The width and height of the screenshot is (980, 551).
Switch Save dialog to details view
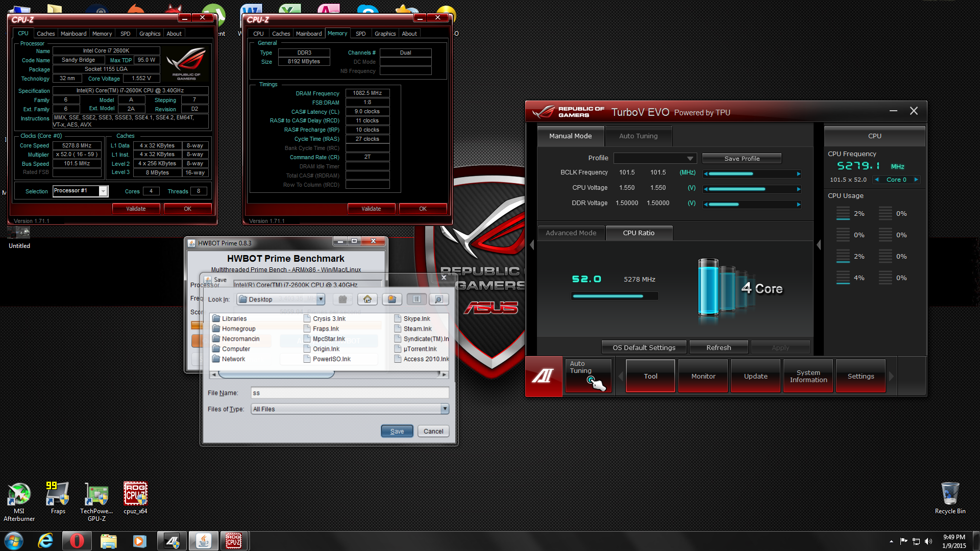[x=438, y=299]
